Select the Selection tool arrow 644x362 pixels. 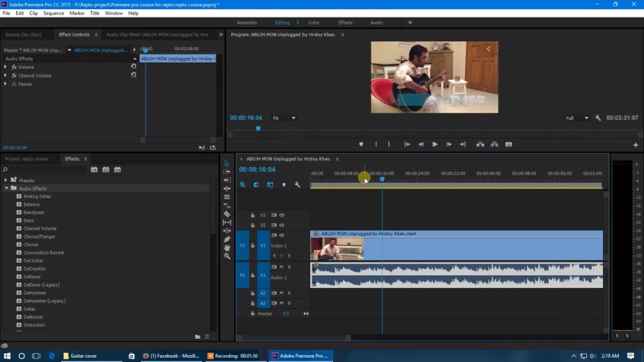[x=227, y=163]
